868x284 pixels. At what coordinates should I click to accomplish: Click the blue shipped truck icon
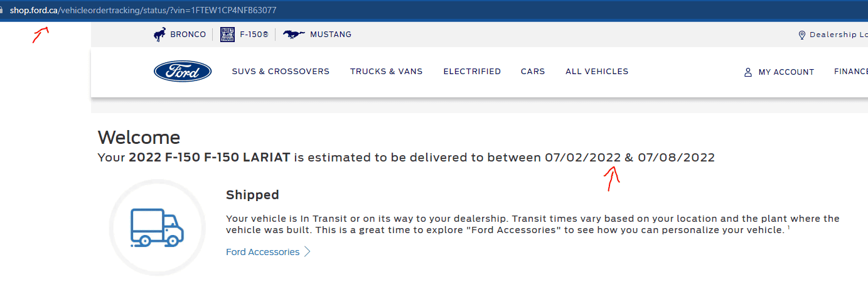coord(157,227)
